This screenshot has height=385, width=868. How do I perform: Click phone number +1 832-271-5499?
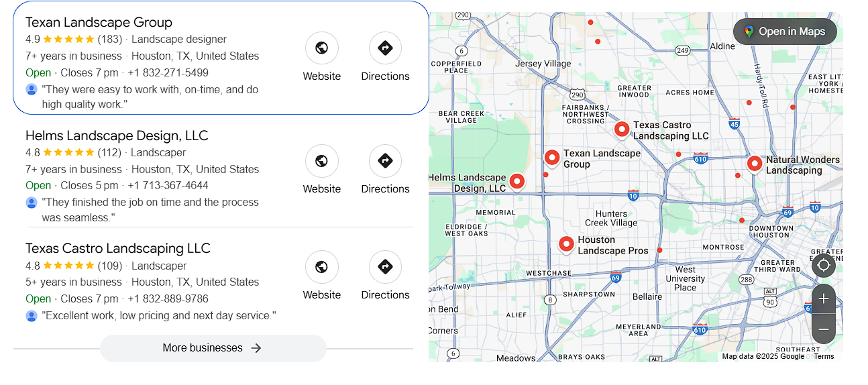pyautogui.click(x=168, y=72)
